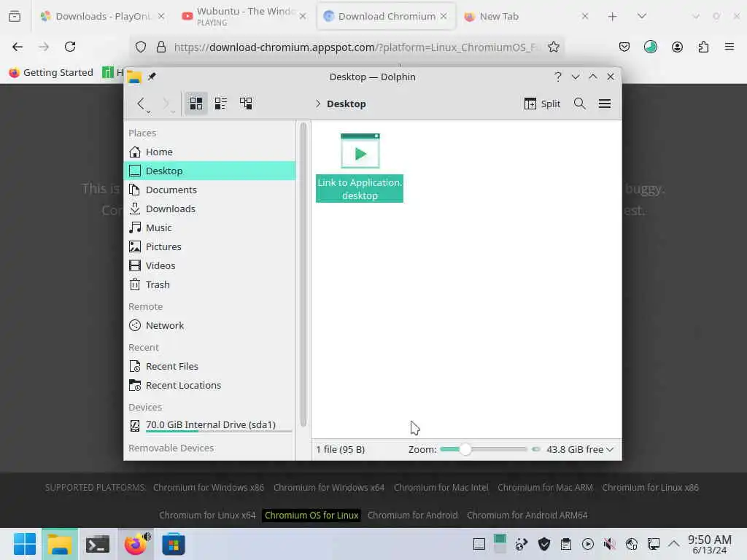Reload the current Firefox page
This screenshot has height=560, width=747.
click(x=70, y=47)
